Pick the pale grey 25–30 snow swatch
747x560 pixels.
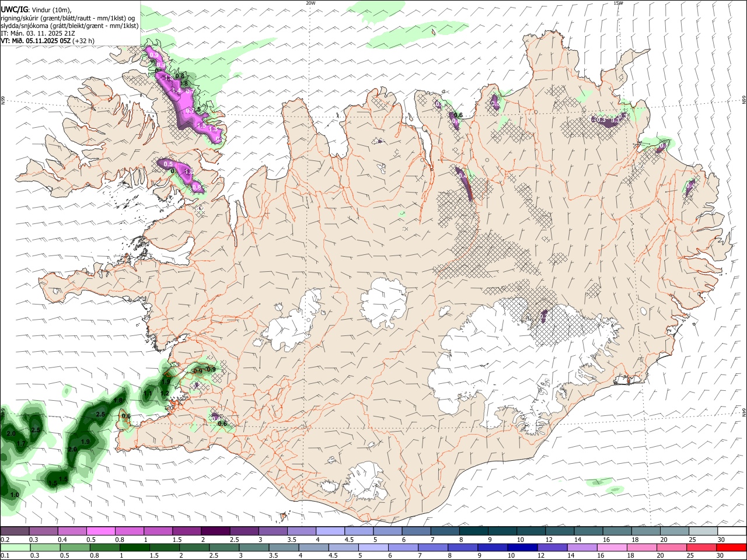tap(703, 531)
